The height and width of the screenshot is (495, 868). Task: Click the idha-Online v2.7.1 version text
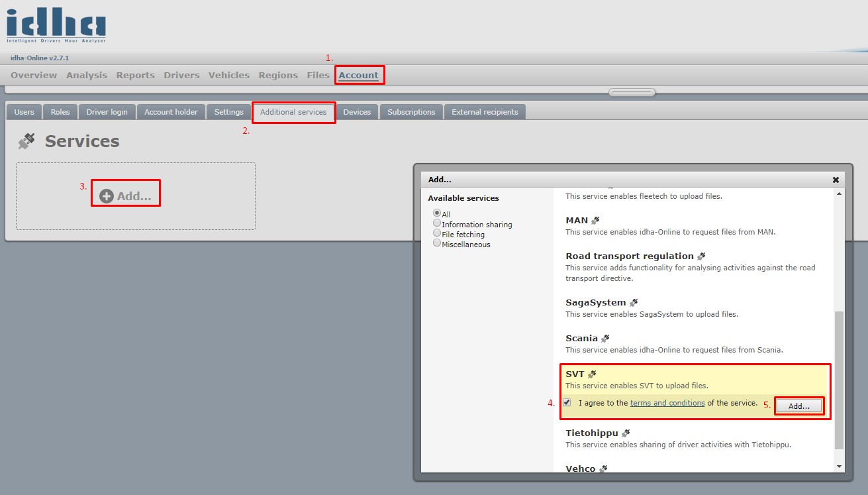pos(40,58)
